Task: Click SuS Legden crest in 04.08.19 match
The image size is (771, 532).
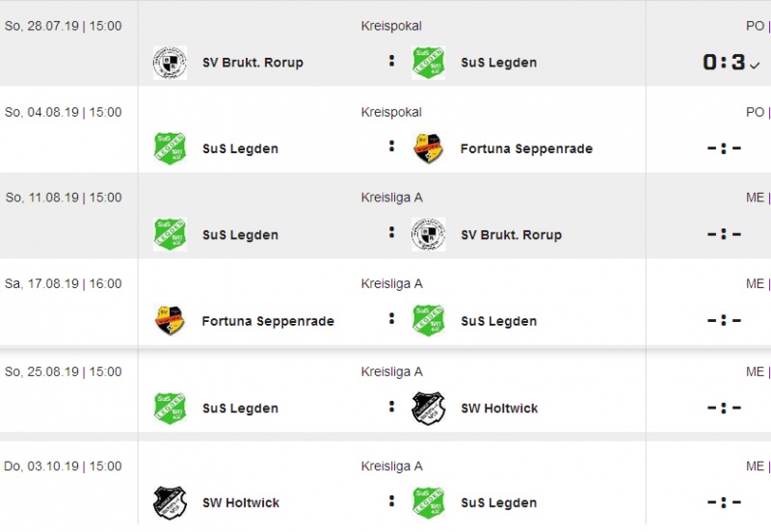Action: click(x=170, y=148)
